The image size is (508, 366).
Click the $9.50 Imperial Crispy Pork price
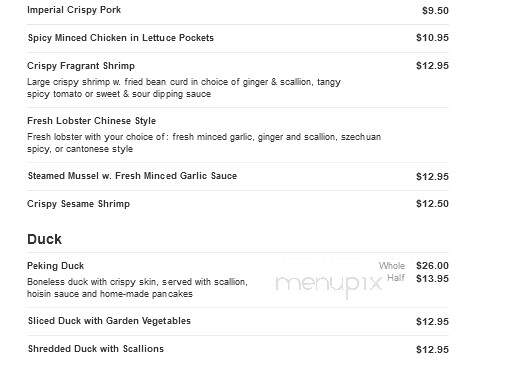coord(435,10)
